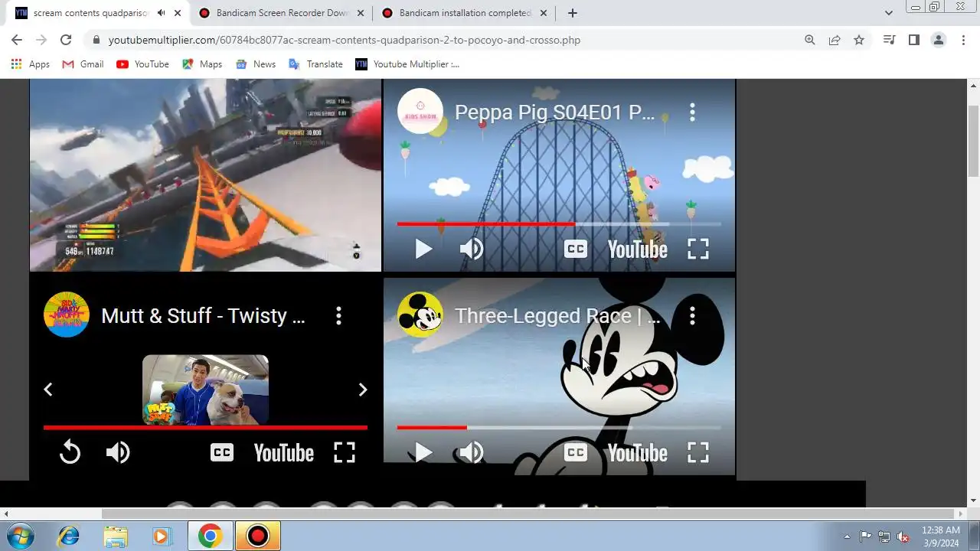The image size is (980, 551).
Task: Switch to Bandicam installation completed tab
Action: click(x=465, y=13)
